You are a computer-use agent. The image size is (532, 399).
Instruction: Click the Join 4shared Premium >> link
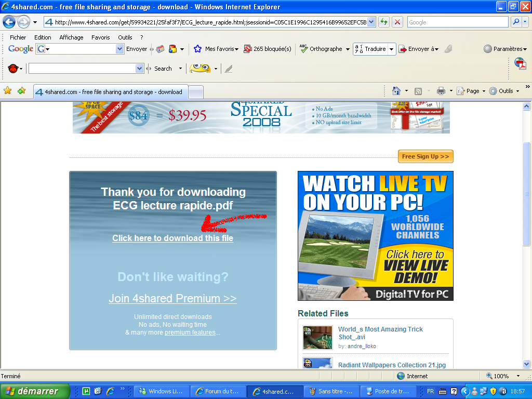coord(172,299)
